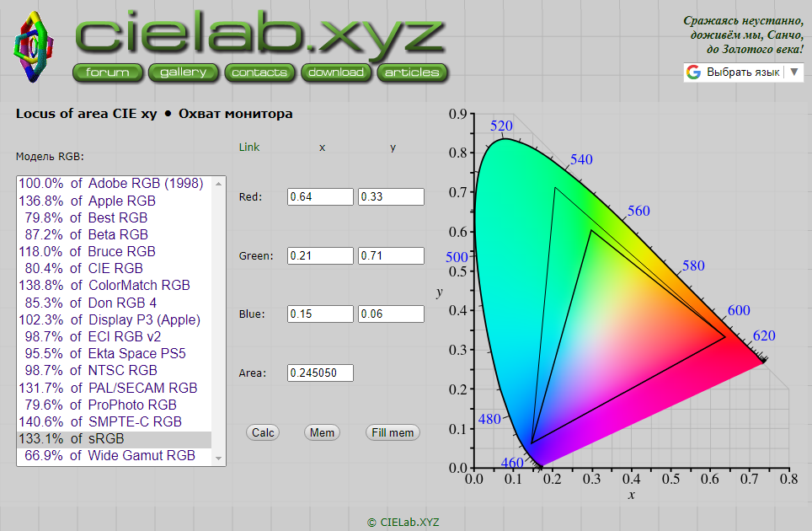This screenshot has height=531, width=812.
Task: Go to the gallery page
Action: click(183, 72)
